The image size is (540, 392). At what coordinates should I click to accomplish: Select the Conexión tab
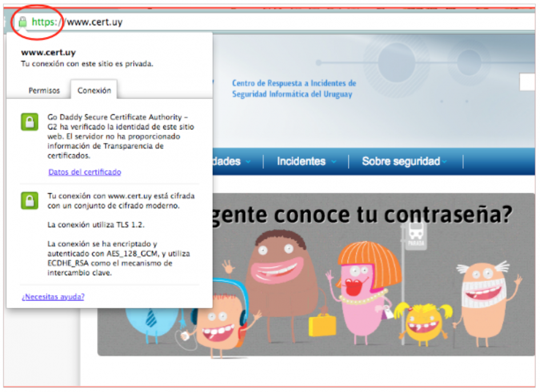(x=94, y=90)
